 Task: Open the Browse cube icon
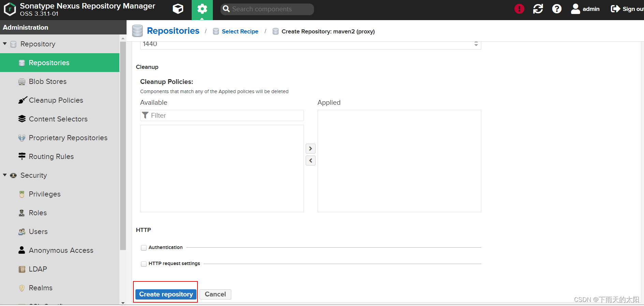pos(178,9)
